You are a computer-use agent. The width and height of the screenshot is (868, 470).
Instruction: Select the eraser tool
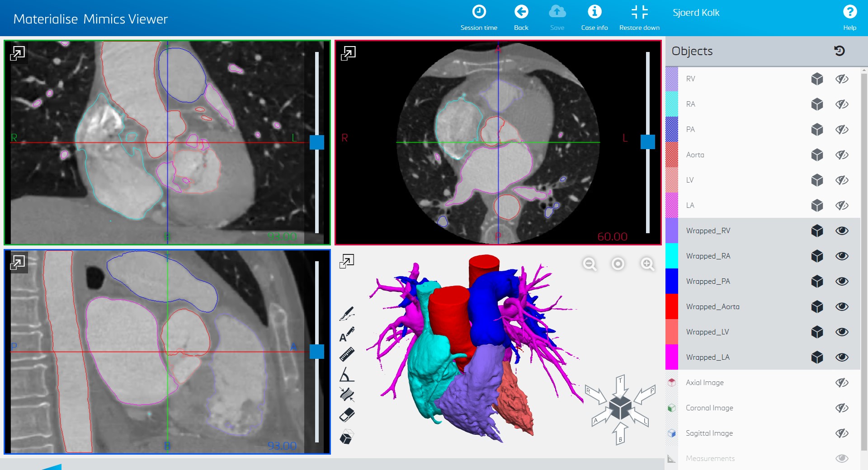tap(347, 415)
